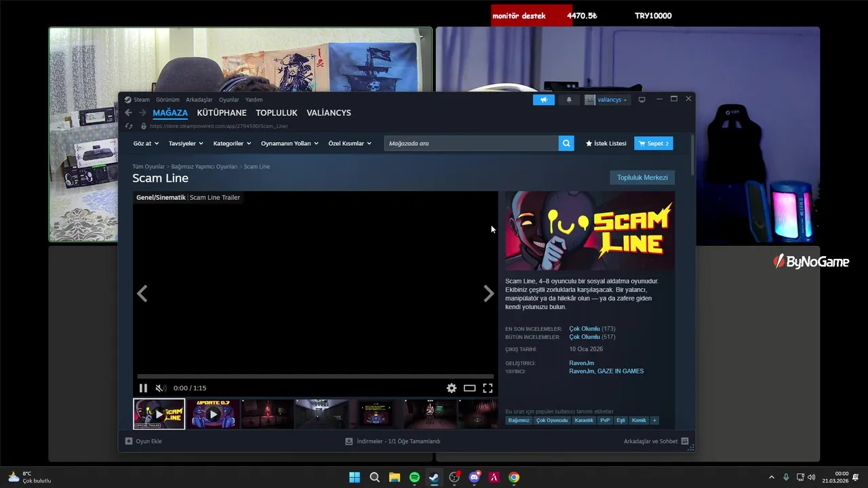
Task: Select the Update 0.7 video thumbnail
Action: [x=213, y=413]
